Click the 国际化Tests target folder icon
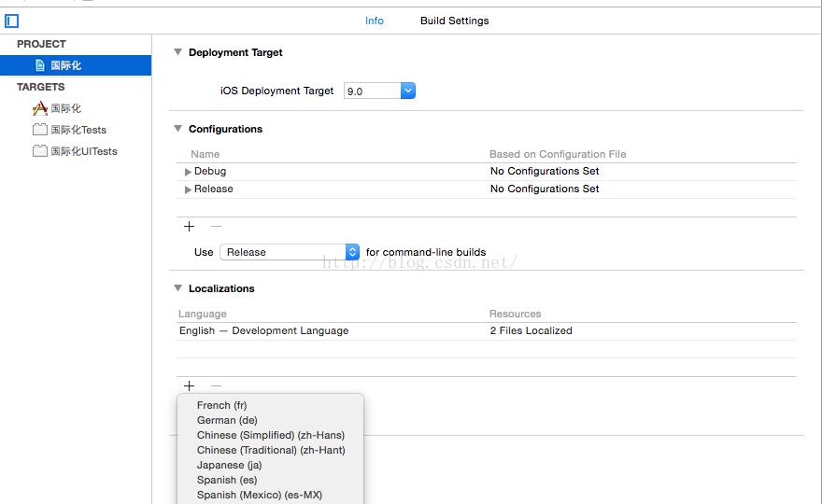Viewport: 822px width, 504px height. point(40,130)
